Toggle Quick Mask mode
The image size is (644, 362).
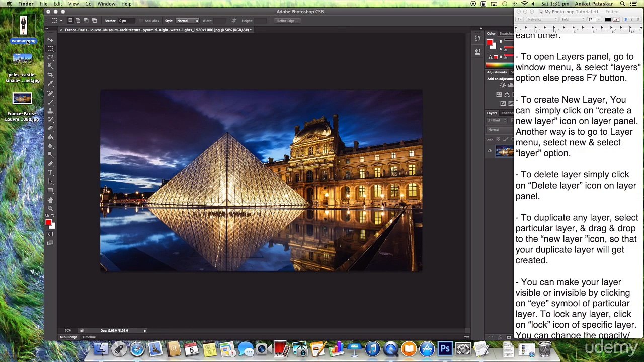pyautogui.click(x=50, y=234)
